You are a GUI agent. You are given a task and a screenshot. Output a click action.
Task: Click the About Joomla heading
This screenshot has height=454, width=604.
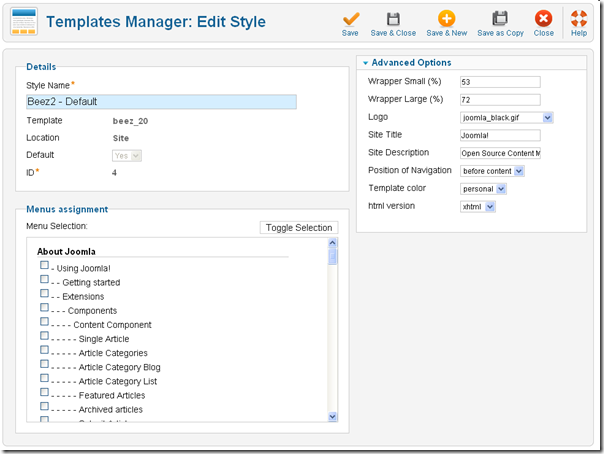tap(66, 251)
